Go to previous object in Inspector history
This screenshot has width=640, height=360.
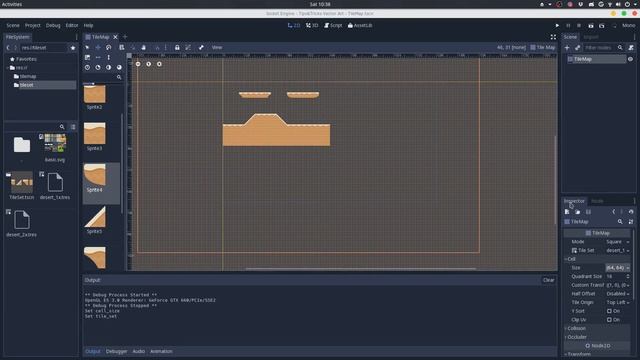(x=613, y=212)
